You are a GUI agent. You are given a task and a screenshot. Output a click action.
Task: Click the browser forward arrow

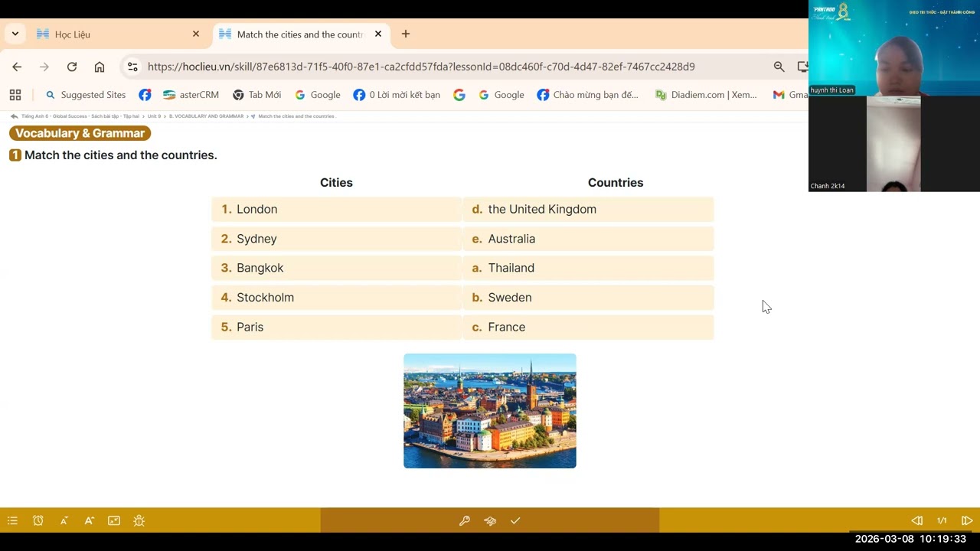pyautogui.click(x=44, y=67)
